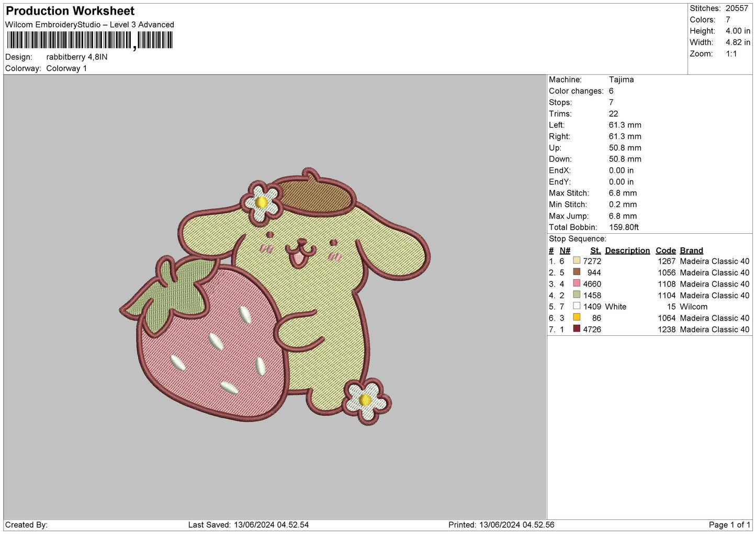Click the pink color swatch for code 1108
The height and width of the screenshot is (534, 756).
coord(577,283)
